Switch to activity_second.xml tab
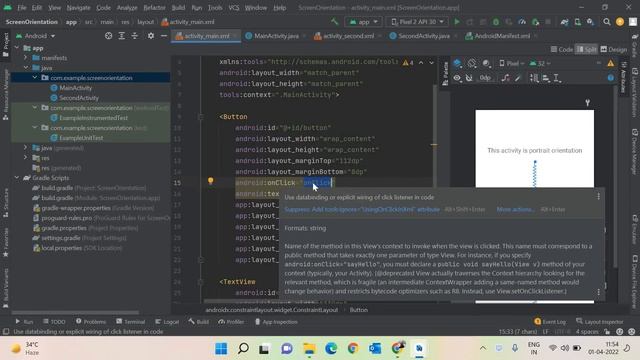This screenshot has width=640, height=360. coord(348,36)
